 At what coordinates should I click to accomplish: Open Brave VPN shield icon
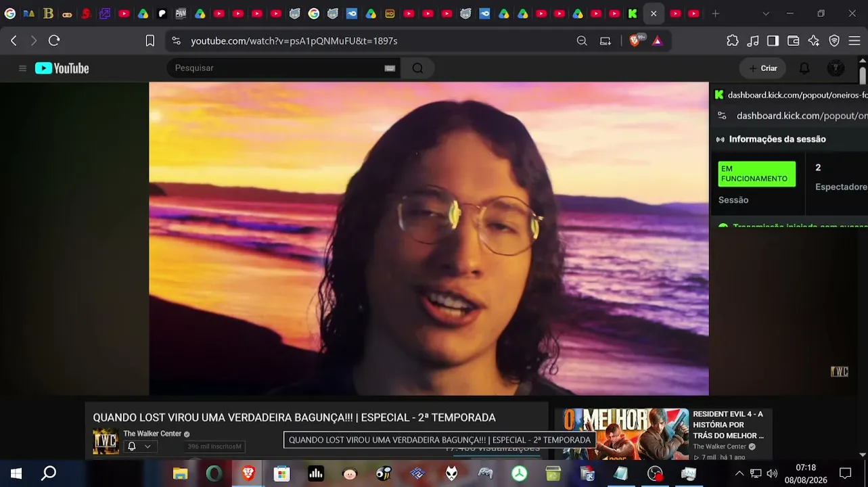click(834, 41)
